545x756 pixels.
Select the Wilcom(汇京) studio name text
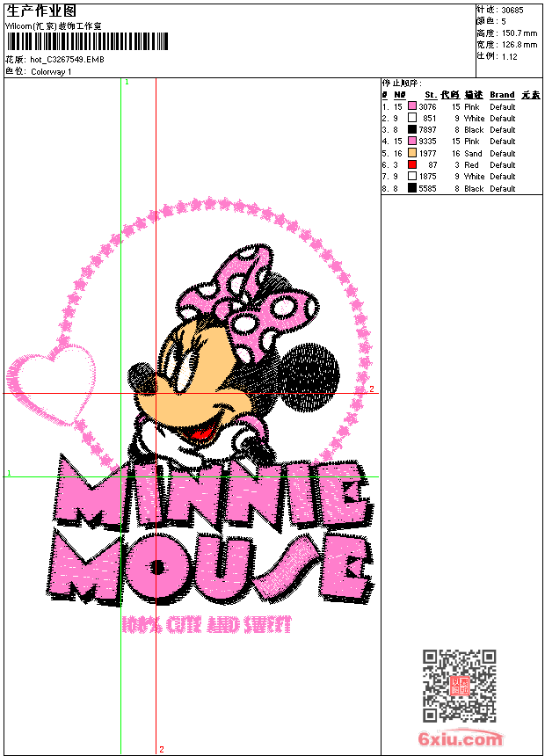click(x=54, y=26)
